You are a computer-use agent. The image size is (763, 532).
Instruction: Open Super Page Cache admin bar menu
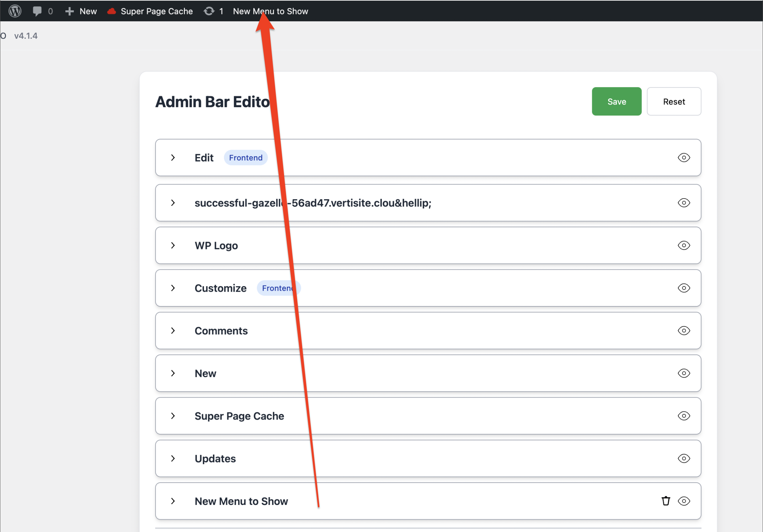pos(157,11)
